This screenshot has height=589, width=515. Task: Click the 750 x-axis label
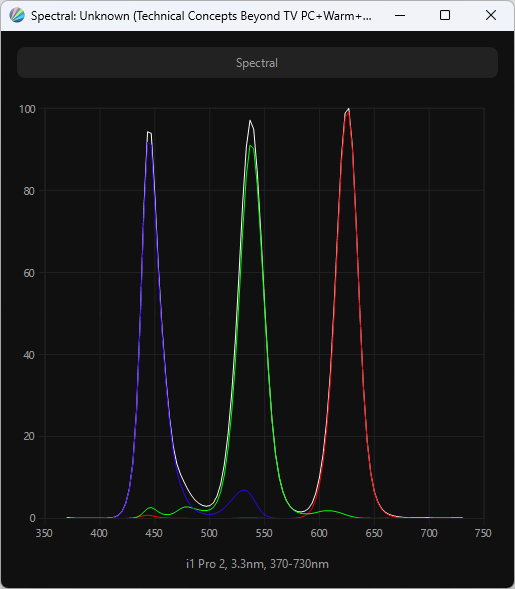(483, 533)
